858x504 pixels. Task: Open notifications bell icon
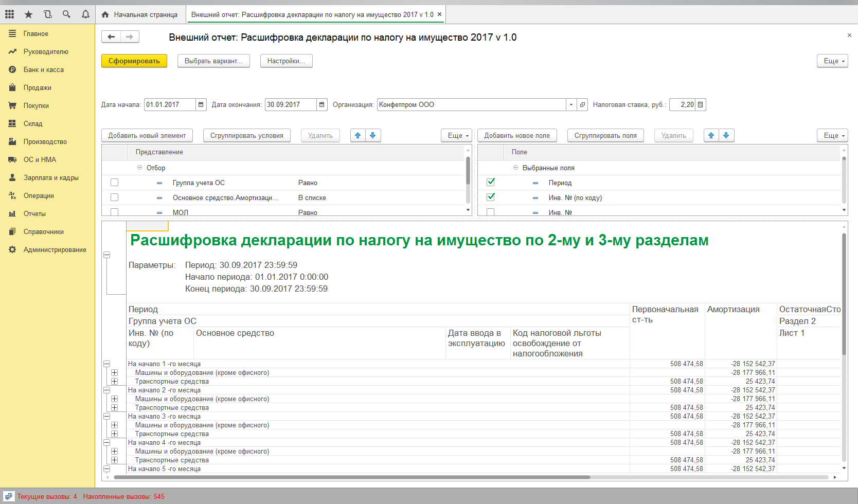pyautogui.click(x=85, y=14)
